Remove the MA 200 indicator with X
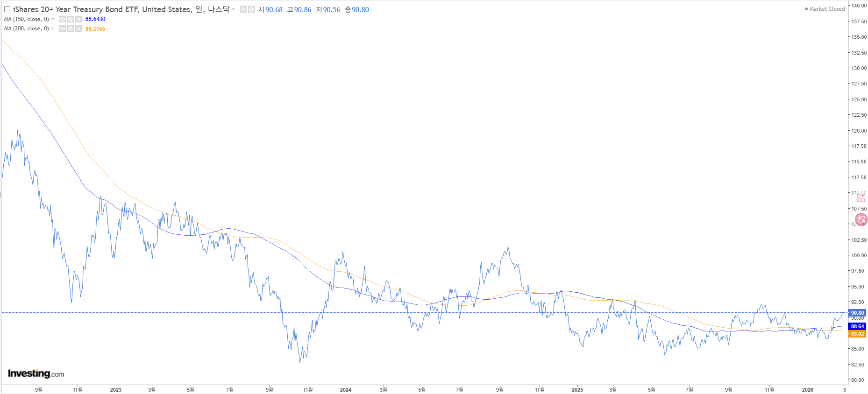 coord(78,28)
